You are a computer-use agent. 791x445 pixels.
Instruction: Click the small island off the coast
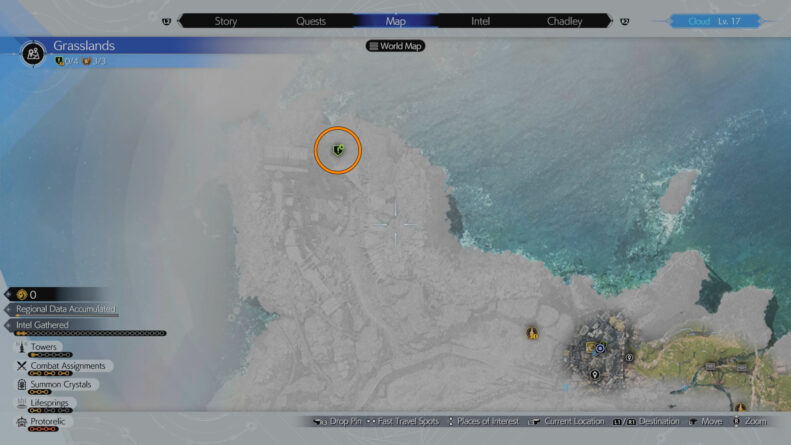(x=678, y=192)
